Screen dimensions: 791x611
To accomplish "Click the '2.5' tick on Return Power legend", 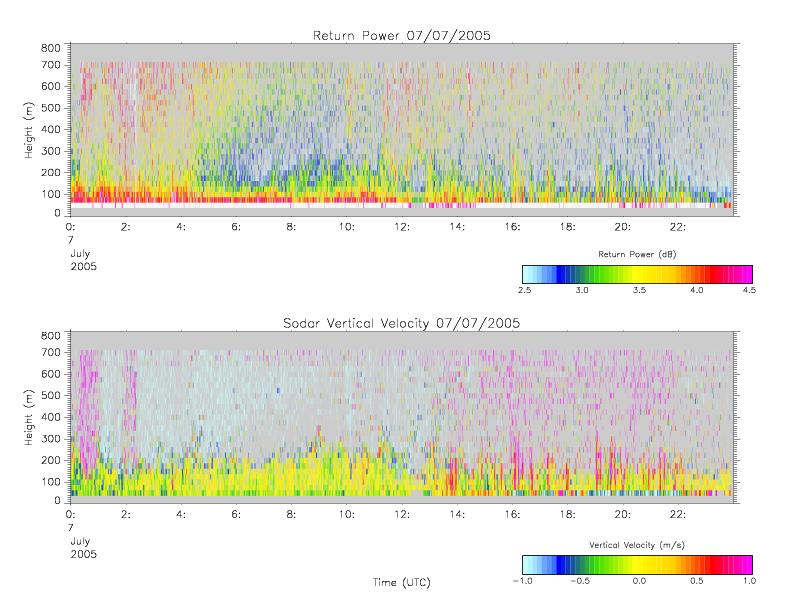I will coord(524,290).
